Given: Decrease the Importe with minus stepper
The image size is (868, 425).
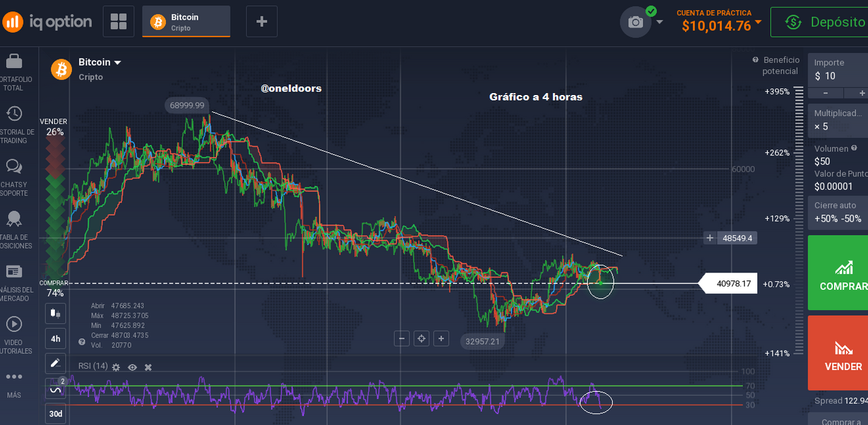Looking at the screenshot, I should point(825,92).
